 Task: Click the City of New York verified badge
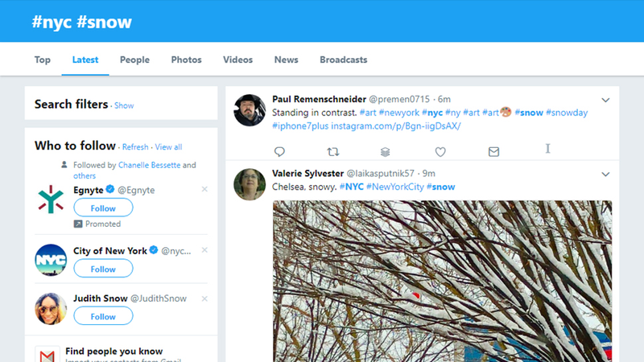click(x=154, y=249)
